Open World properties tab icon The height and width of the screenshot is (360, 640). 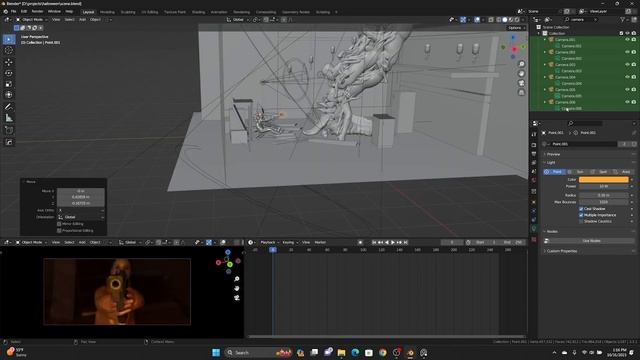click(534, 180)
